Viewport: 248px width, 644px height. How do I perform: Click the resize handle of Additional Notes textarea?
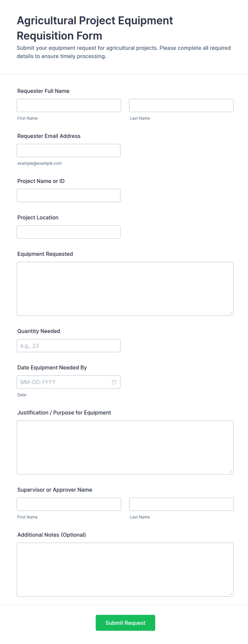click(x=231, y=594)
